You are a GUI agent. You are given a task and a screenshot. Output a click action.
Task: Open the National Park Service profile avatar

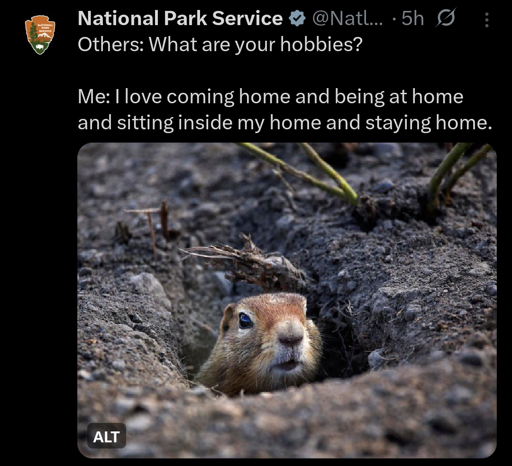[40, 35]
